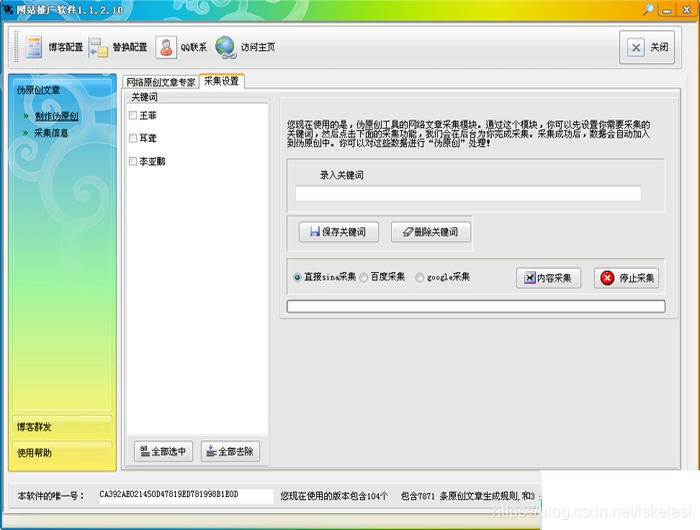Select the google采集 radio option

tap(419, 277)
